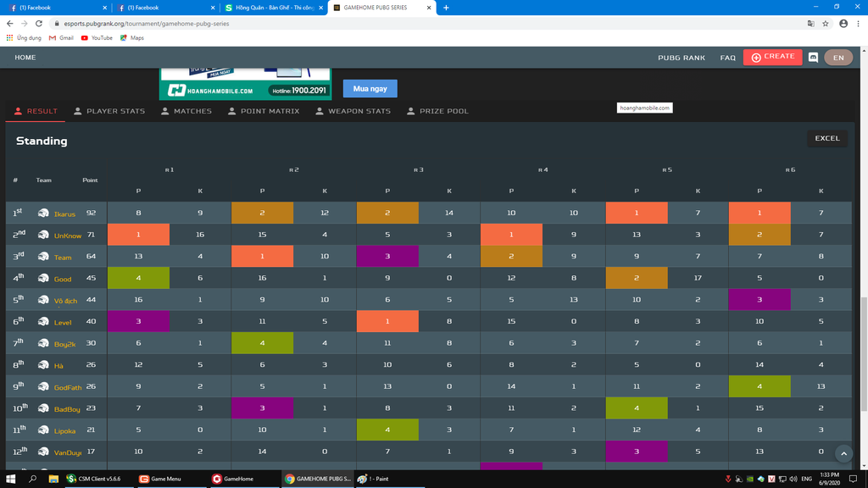Click the Boy2k team logo icon

point(43,343)
